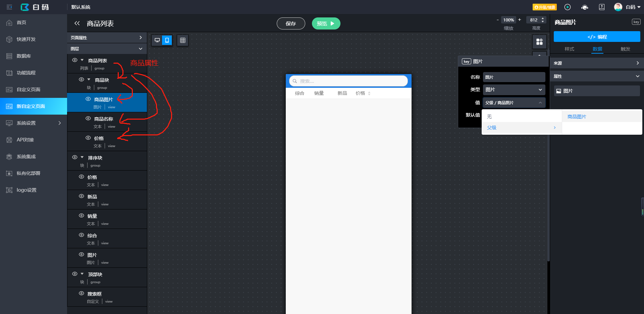Click the zoom in plus button
This screenshot has width=644, height=314.
pyautogui.click(x=520, y=20)
